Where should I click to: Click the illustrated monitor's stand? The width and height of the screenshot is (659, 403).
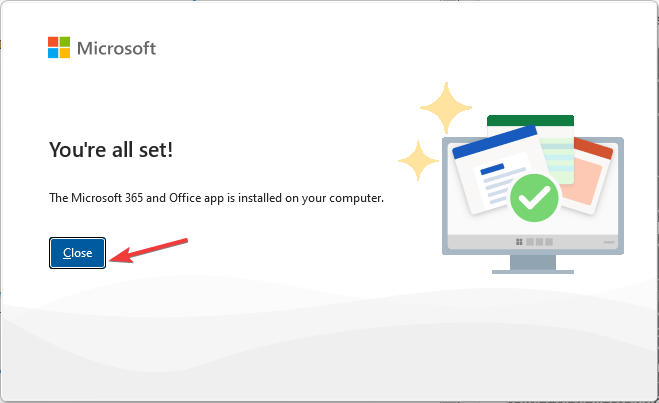coord(533,264)
